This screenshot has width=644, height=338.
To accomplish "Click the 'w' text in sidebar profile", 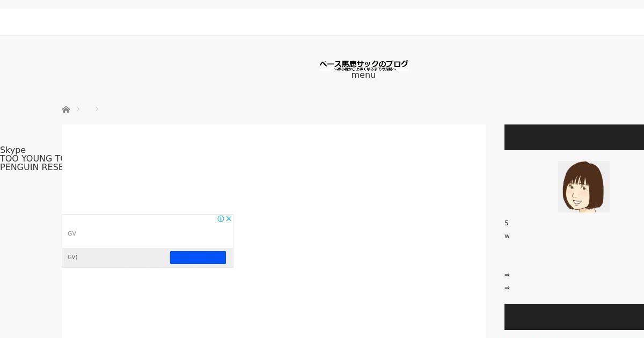I will (507, 236).
